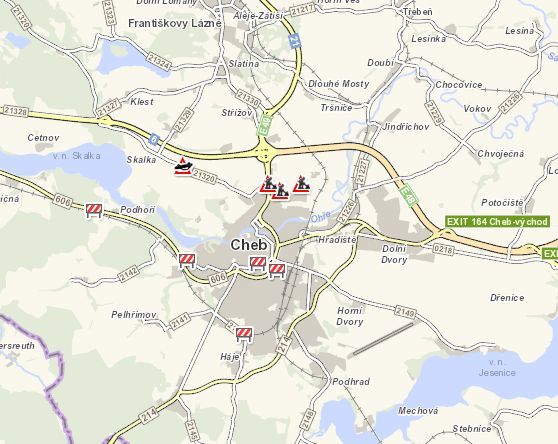Select the road 606 shield near Podhoří
This screenshot has height=444, width=558.
pos(63,201)
